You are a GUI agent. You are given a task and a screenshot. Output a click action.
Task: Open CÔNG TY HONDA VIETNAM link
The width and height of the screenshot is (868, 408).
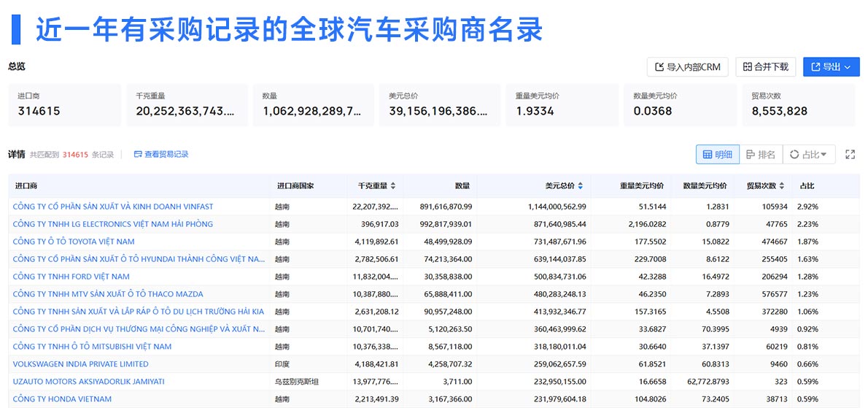point(62,399)
